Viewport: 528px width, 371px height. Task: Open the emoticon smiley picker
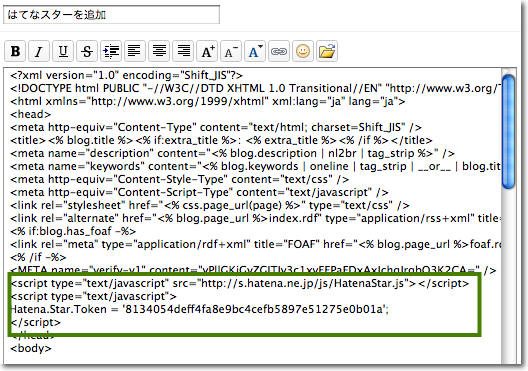click(303, 51)
